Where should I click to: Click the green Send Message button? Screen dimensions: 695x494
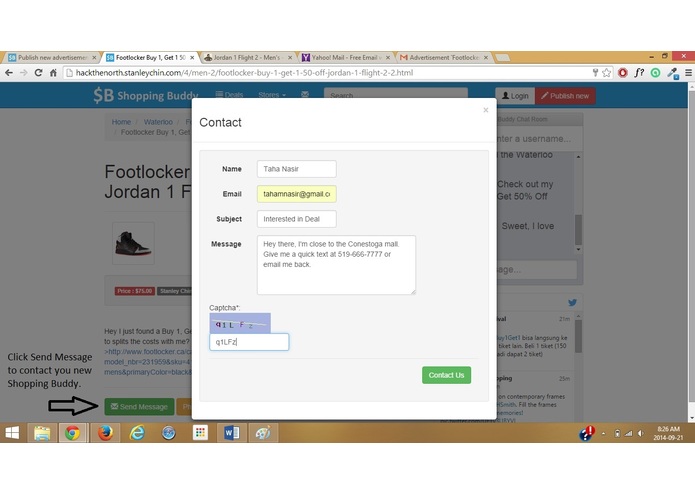[x=139, y=406]
